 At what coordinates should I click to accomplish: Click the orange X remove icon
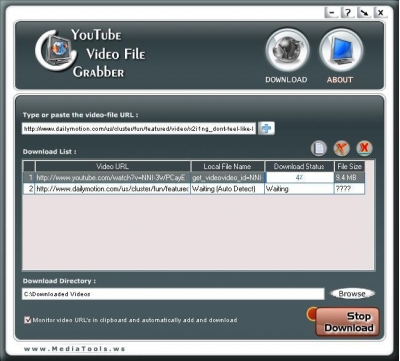coord(342,148)
